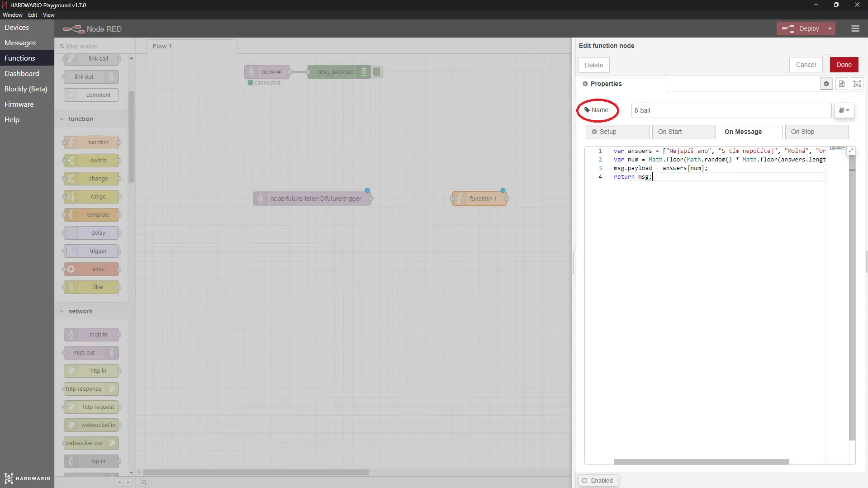Click the Cancel button
This screenshot has width=868, height=488.
[x=806, y=65]
